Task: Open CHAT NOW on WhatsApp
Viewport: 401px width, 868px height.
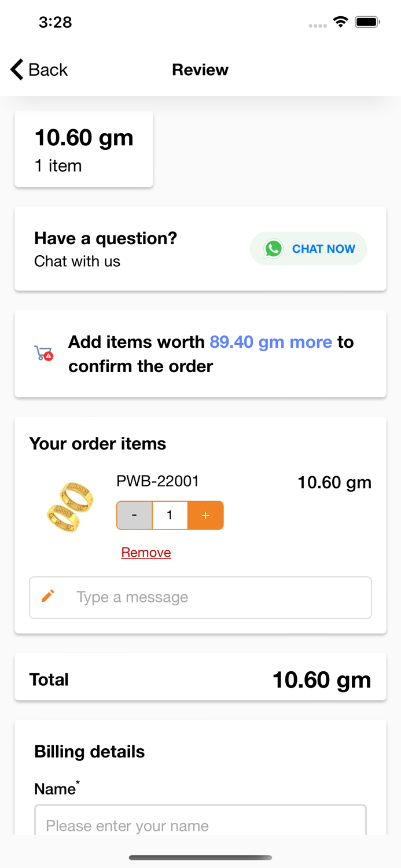Action: tap(308, 249)
